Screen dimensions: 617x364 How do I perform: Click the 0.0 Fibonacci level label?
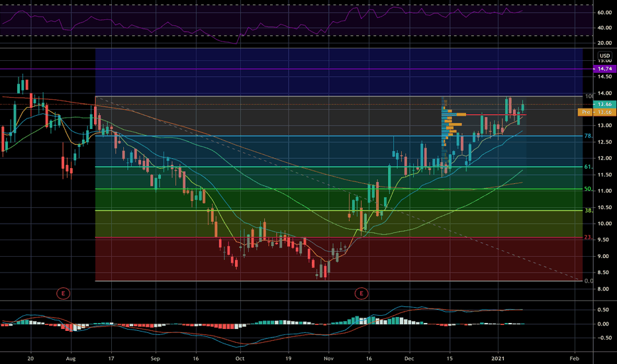click(589, 281)
